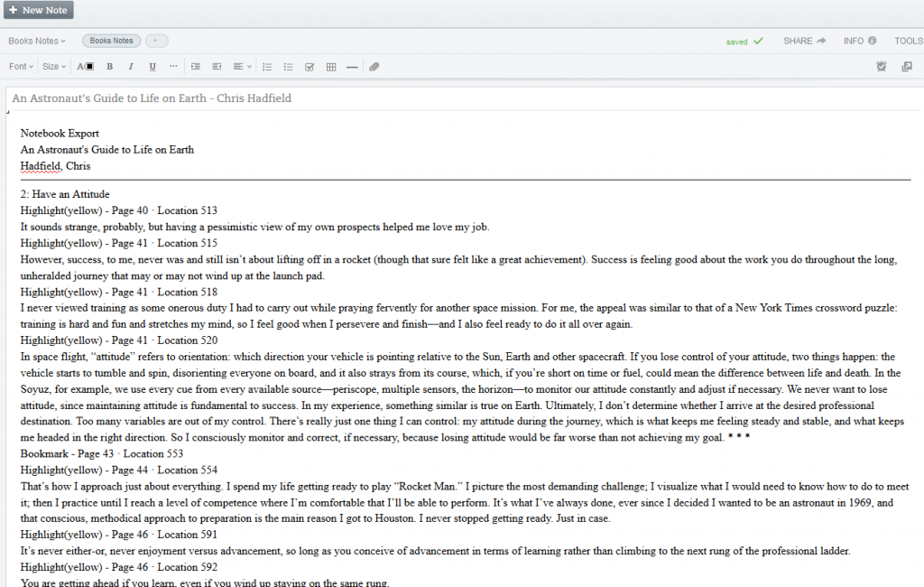Click the 'Notebook Export' line
The width and height of the screenshot is (924, 587).
[60, 134]
